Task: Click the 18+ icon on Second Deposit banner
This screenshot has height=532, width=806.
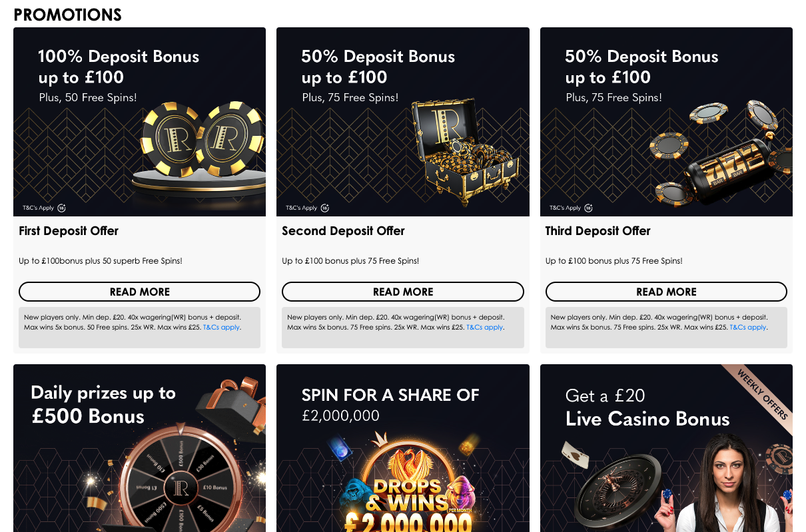Action: (x=325, y=208)
